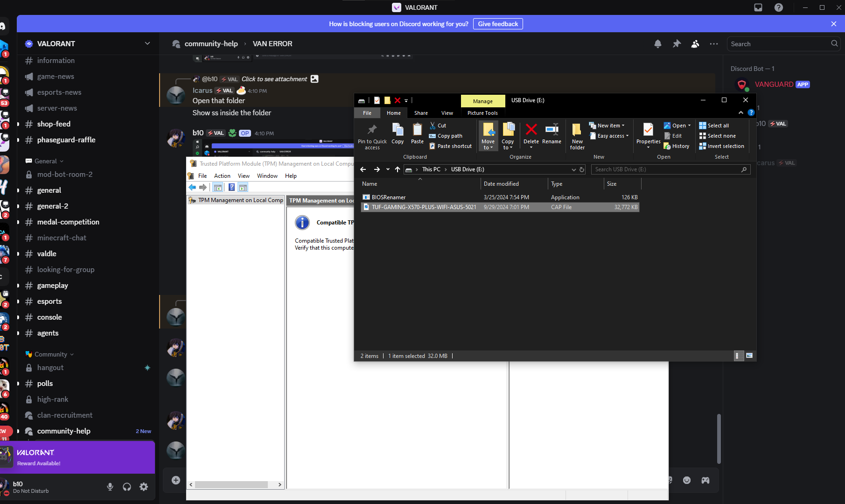Deafen audio with headphones icon
The image size is (845, 504).
(127, 487)
